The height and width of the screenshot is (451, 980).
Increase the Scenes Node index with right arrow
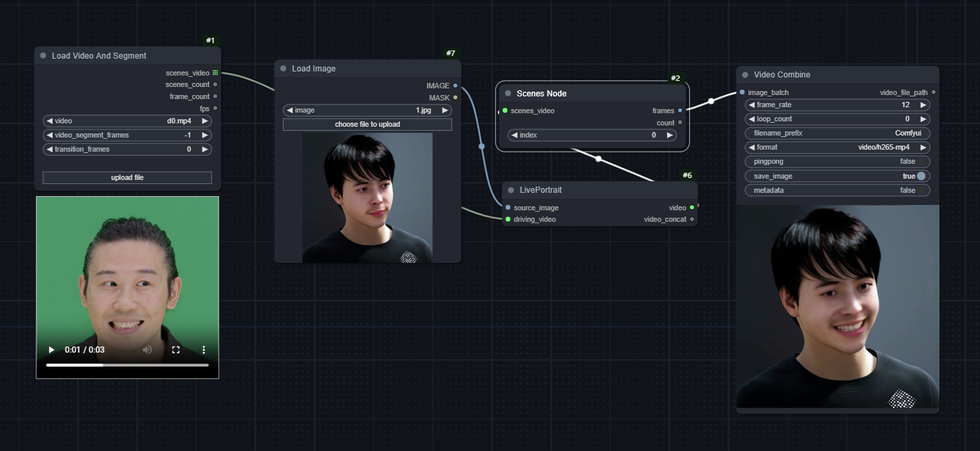[669, 135]
